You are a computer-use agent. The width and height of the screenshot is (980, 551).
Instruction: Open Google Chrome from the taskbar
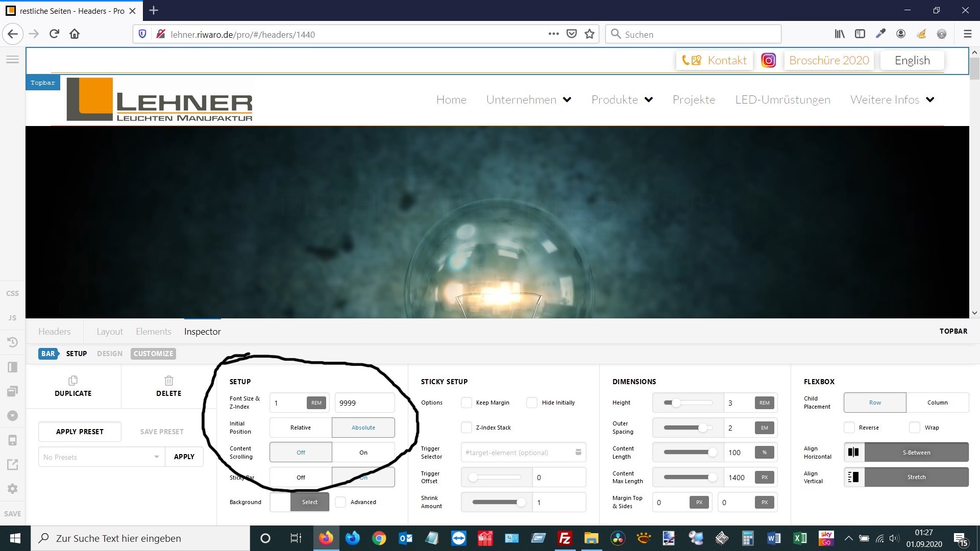coord(379,538)
